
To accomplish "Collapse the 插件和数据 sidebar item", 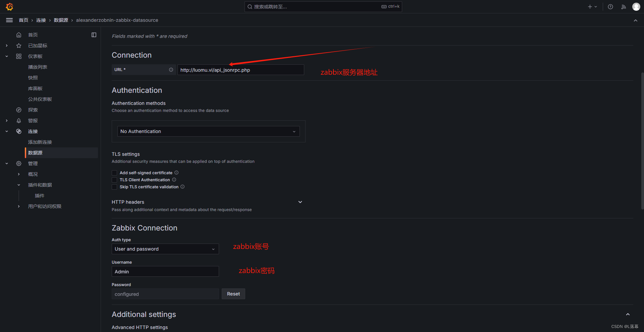I will click(19, 185).
